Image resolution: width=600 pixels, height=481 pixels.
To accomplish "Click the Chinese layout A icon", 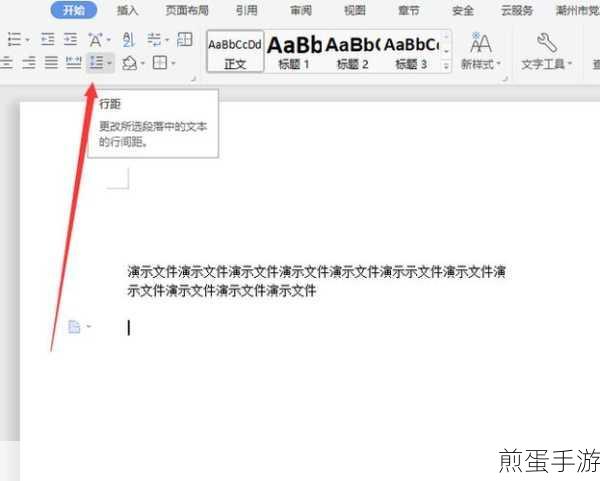I will click(x=95, y=40).
